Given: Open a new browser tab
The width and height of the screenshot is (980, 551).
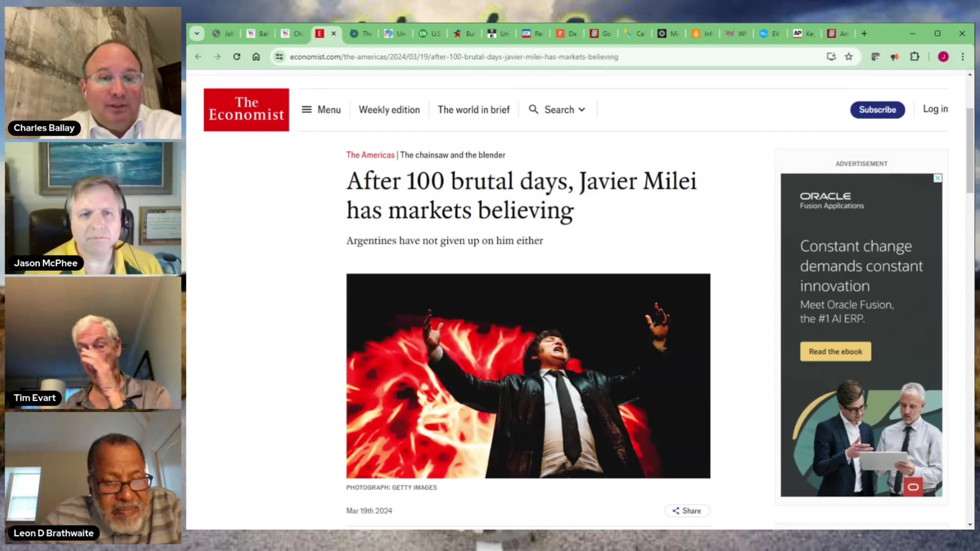Looking at the screenshot, I should click(x=864, y=34).
